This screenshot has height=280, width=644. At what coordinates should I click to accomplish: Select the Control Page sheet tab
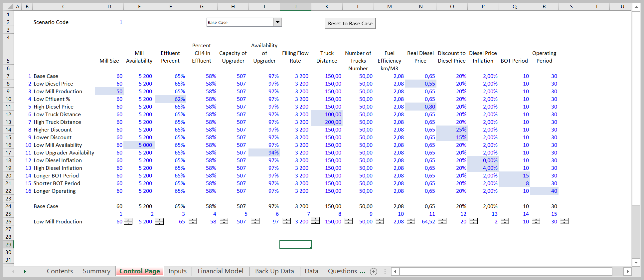(x=140, y=271)
